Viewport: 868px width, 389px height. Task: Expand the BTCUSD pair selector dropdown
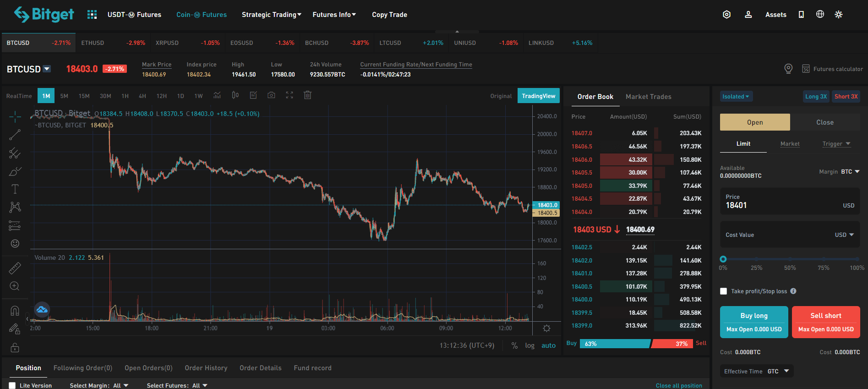pos(47,69)
